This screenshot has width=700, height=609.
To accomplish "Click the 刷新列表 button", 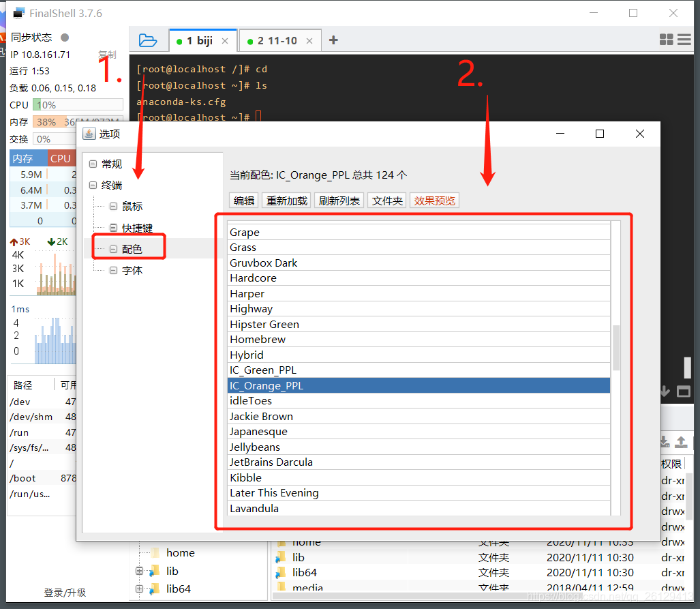I will [339, 200].
